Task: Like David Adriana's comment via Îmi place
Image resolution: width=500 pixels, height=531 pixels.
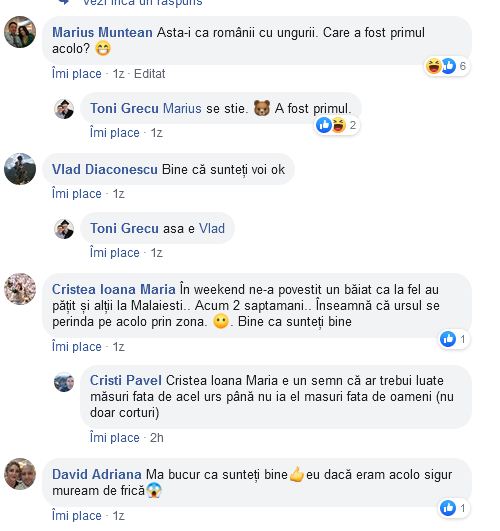Action: [x=77, y=515]
